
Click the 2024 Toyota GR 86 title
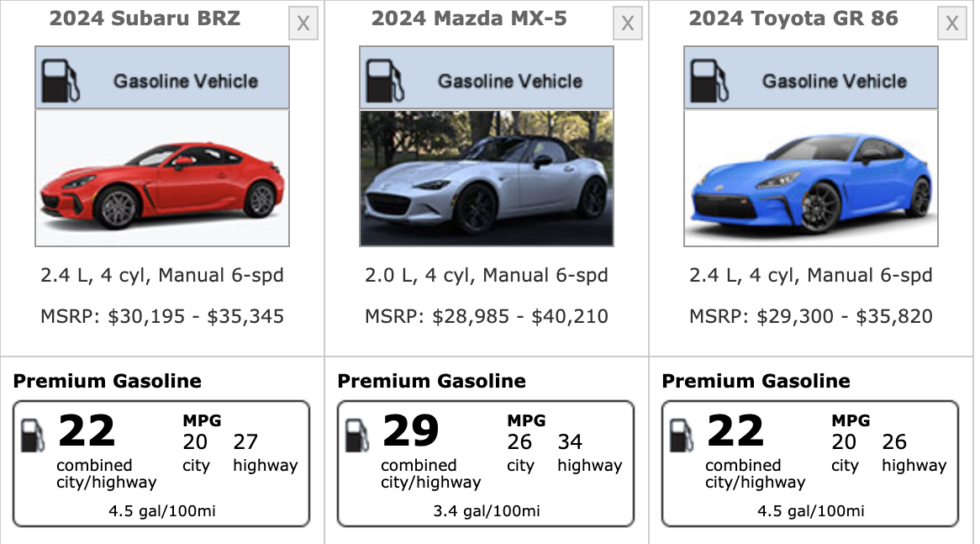point(793,18)
